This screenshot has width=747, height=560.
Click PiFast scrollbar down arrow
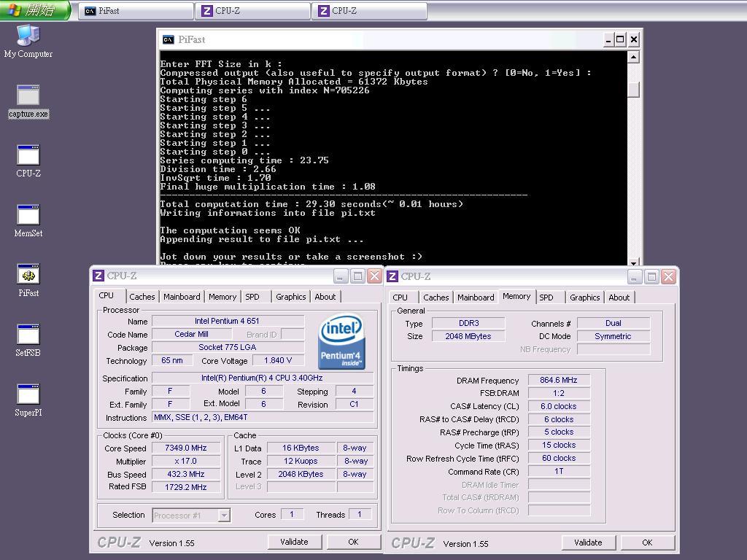point(633,262)
